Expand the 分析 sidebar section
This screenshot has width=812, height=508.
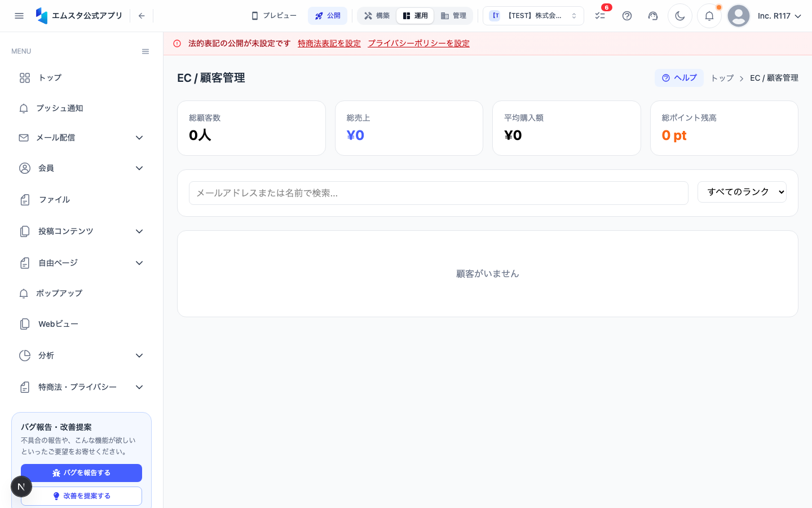pos(81,356)
